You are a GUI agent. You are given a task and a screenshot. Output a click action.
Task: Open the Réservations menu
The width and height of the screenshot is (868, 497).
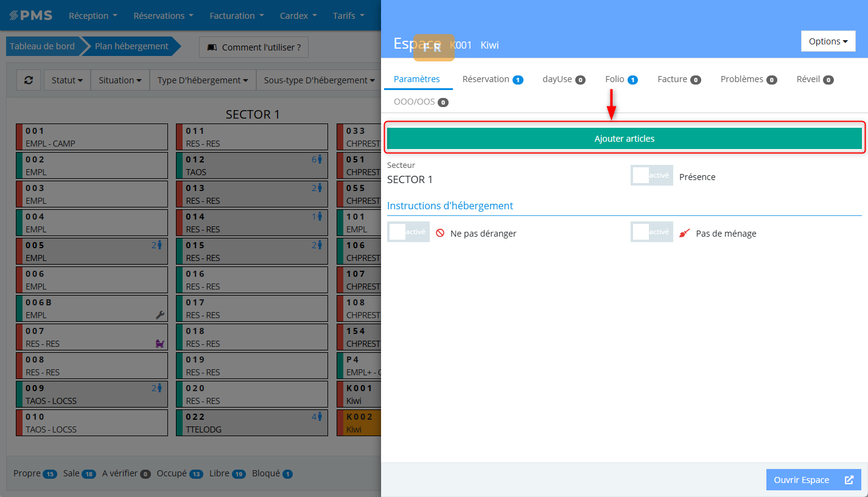[x=163, y=16]
